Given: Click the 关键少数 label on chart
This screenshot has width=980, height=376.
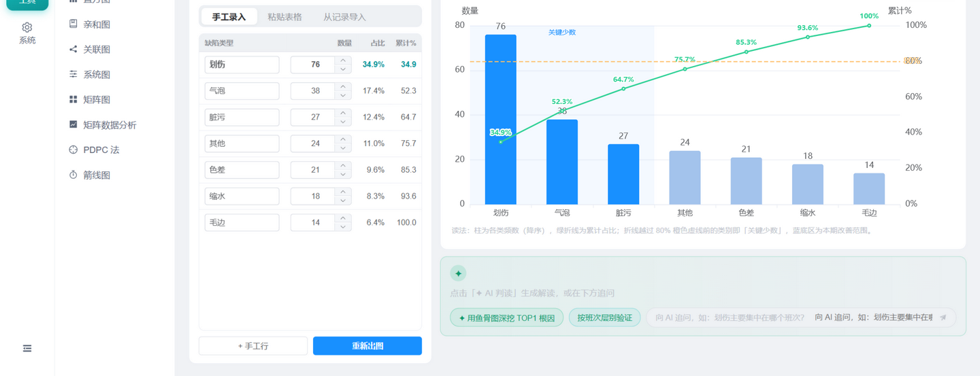Looking at the screenshot, I should 562,32.
